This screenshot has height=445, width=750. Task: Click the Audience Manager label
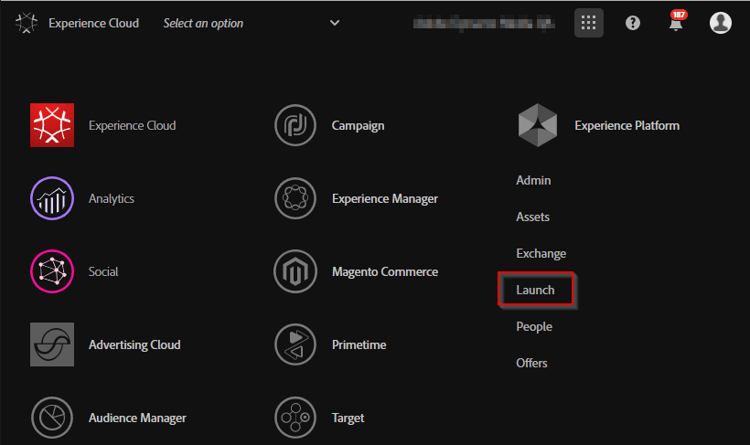[x=137, y=418]
